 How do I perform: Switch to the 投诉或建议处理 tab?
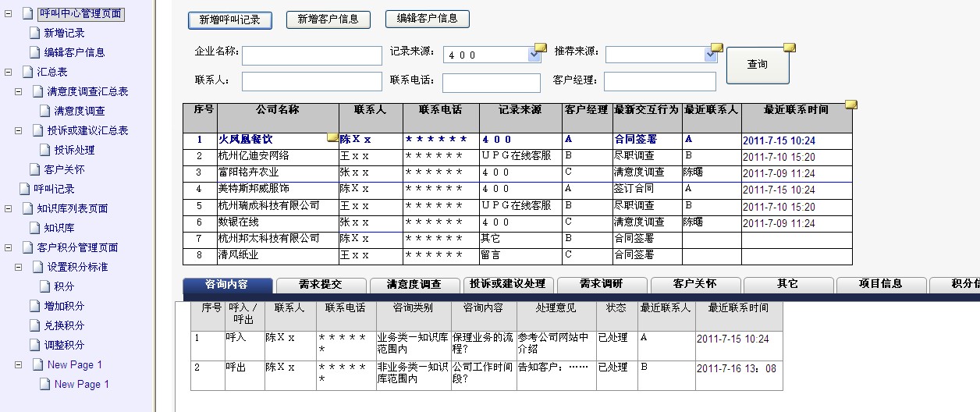[507, 285]
